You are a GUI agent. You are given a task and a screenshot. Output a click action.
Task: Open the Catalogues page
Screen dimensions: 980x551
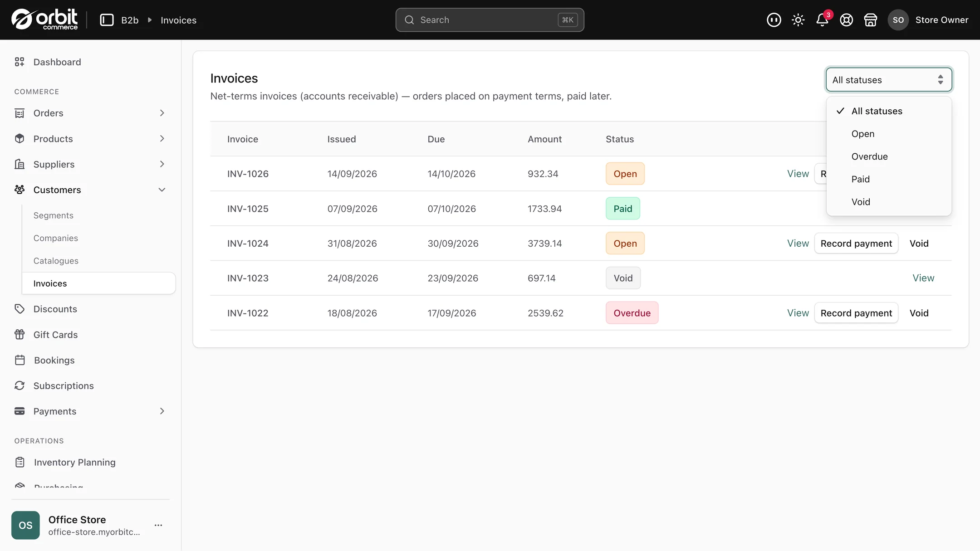point(56,261)
